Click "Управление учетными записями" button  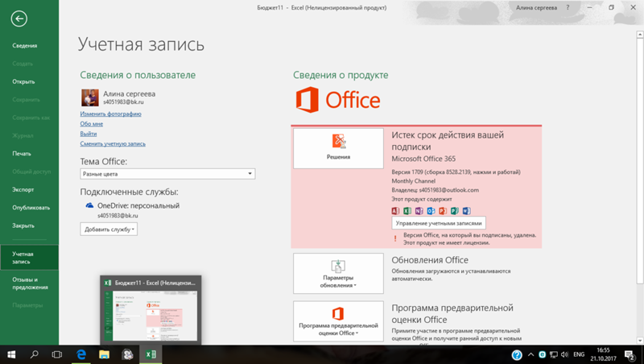pos(439,223)
